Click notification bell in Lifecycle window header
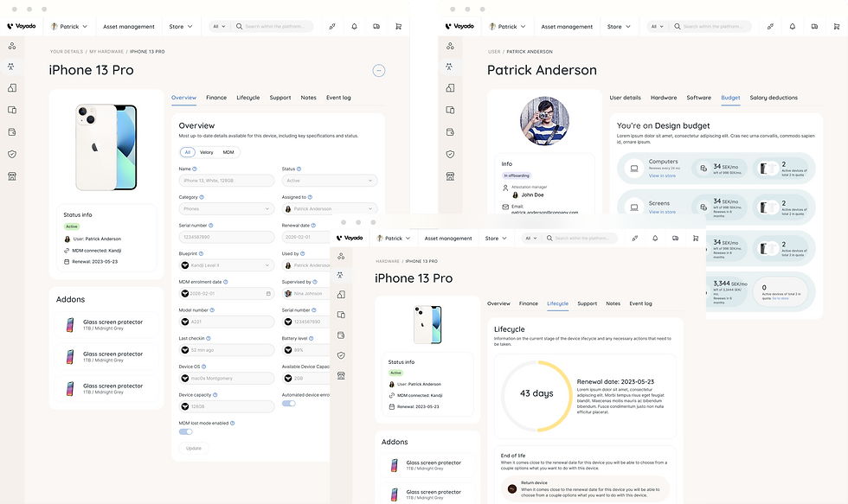Screen dimensions: 848x504 [655, 238]
